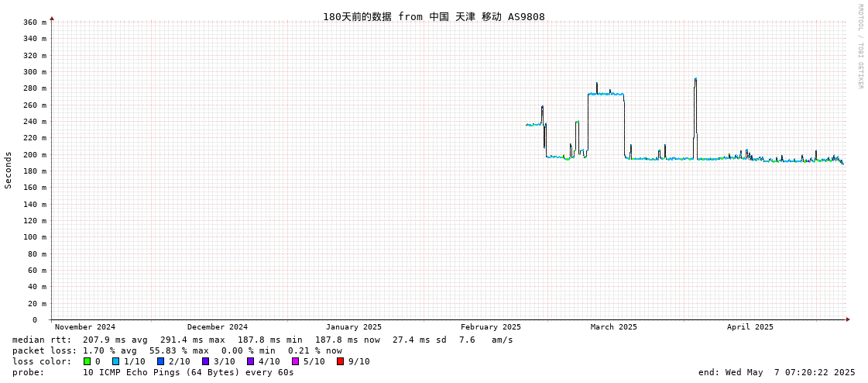Click the '200 m' y-axis label
Screen dimensions: 868x383
(36, 154)
